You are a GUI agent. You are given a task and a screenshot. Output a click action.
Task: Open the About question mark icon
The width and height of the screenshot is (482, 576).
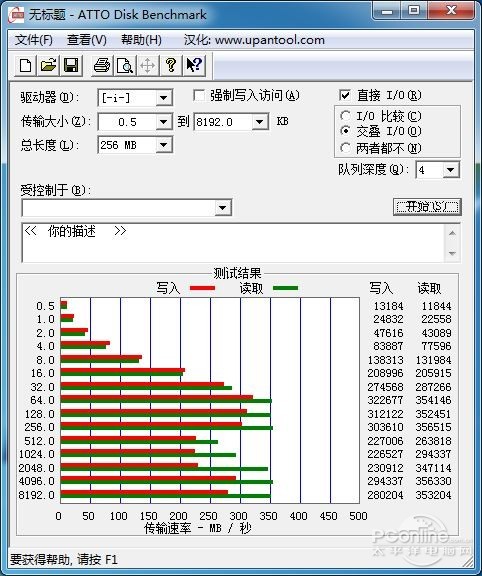coord(170,66)
